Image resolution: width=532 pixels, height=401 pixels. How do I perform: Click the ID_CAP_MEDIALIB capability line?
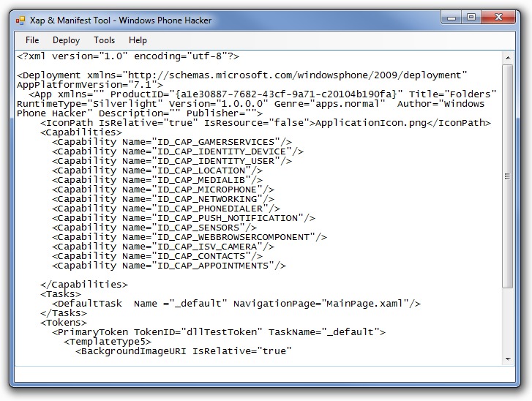pos(157,180)
